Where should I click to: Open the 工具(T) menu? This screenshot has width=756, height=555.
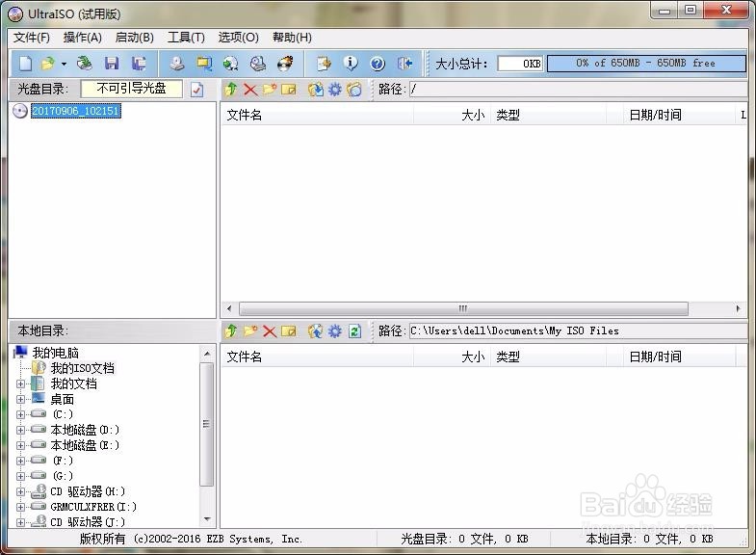(186, 38)
